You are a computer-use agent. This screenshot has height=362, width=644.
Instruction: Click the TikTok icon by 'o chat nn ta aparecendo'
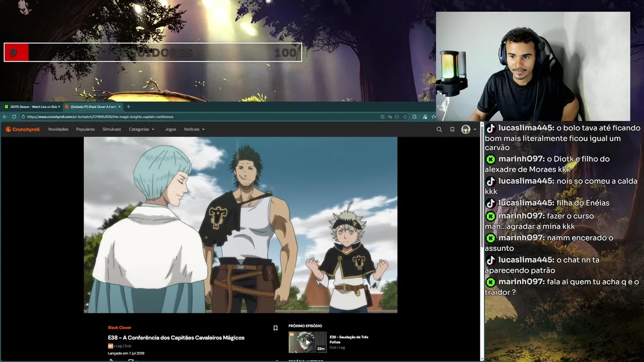coord(491,260)
